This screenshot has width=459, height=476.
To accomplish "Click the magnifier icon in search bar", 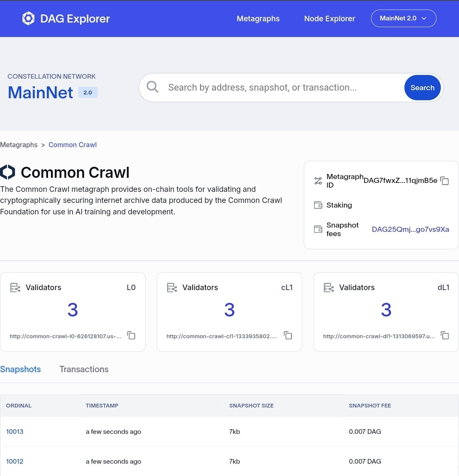I will [152, 87].
